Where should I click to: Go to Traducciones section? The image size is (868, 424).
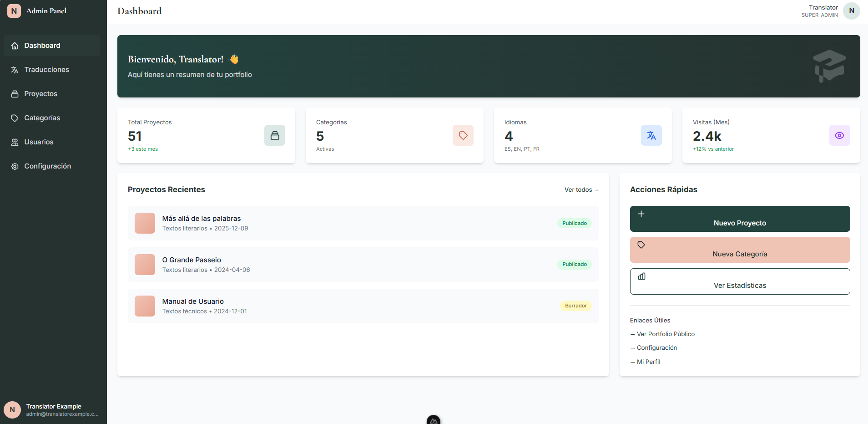click(52, 70)
